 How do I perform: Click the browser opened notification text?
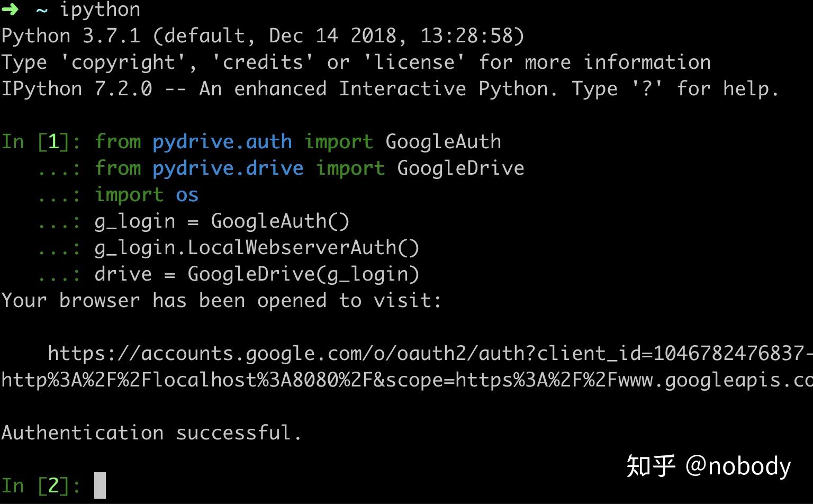pyautogui.click(x=221, y=300)
